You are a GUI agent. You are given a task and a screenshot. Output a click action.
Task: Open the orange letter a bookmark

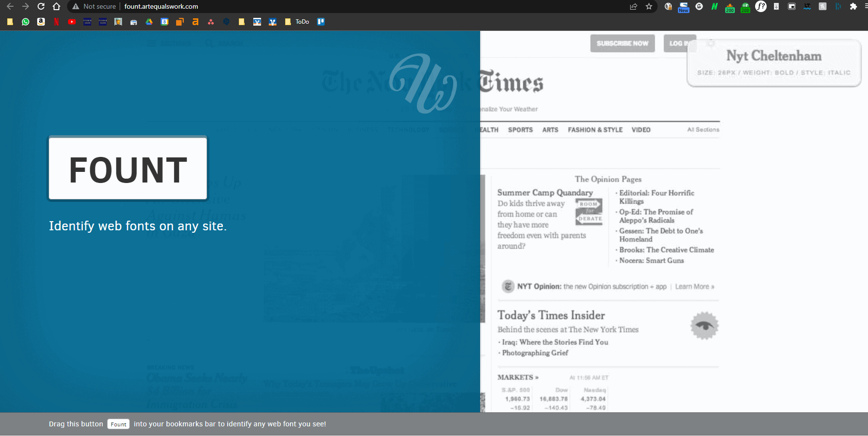point(195,22)
